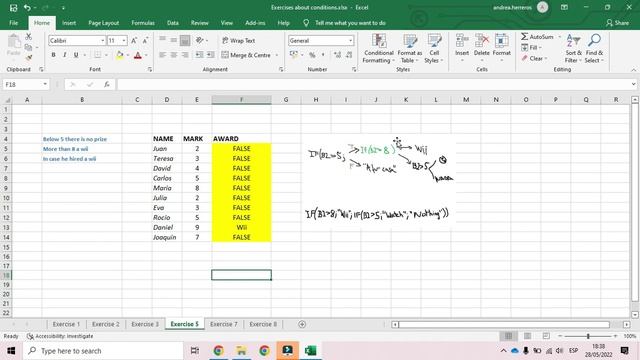The height and width of the screenshot is (360, 640).
Task: Click the Insert Function fx icon
Action: pyautogui.click(x=107, y=84)
